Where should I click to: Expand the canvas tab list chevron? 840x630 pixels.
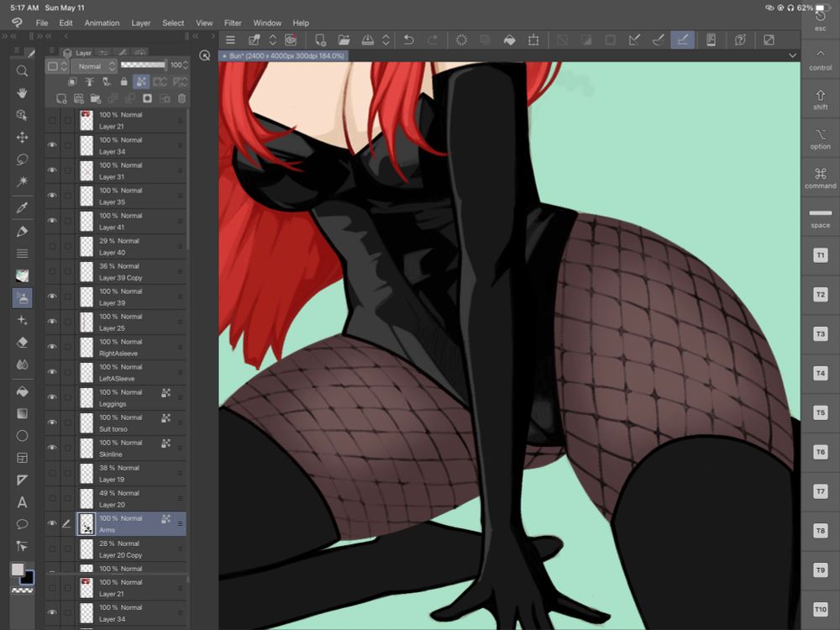click(792, 55)
